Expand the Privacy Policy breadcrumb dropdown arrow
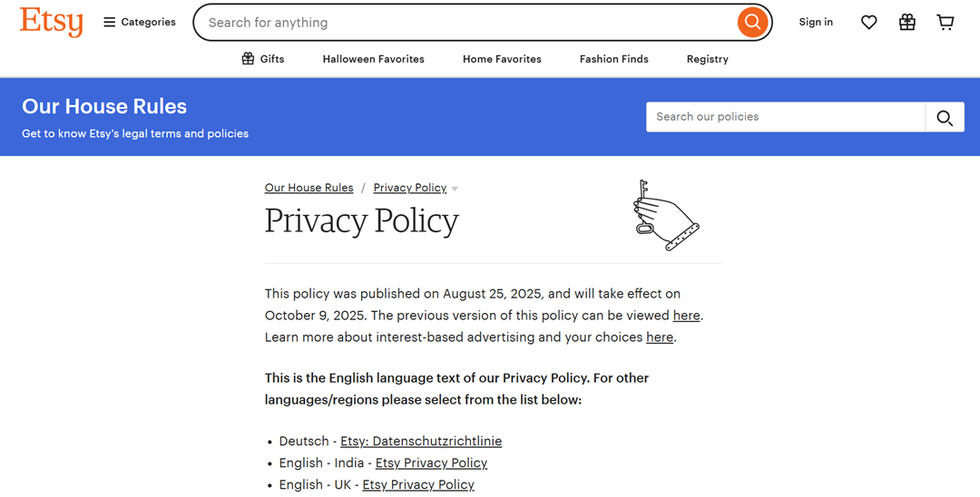This screenshot has height=497, width=980. coord(455,189)
